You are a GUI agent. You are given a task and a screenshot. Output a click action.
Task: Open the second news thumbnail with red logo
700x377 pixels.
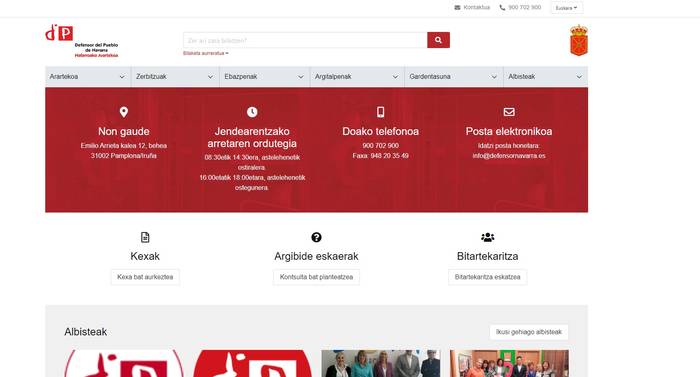click(x=252, y=363)
